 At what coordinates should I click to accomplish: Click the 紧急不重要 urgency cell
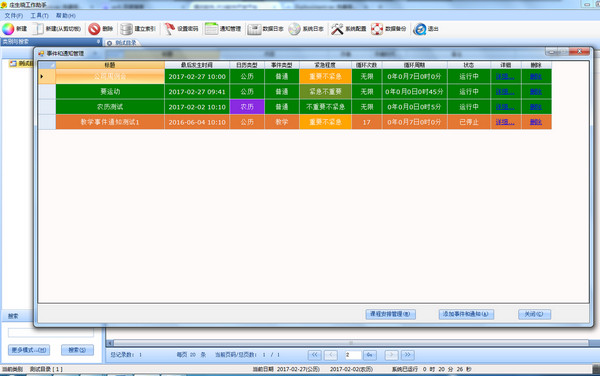pos(325,92)
